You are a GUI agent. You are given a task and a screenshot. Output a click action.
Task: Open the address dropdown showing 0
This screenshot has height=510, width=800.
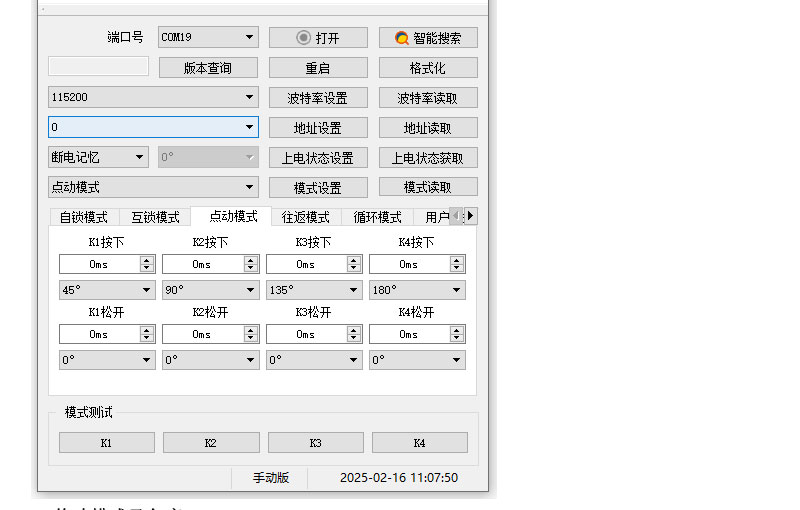click(x=153, y=127)
